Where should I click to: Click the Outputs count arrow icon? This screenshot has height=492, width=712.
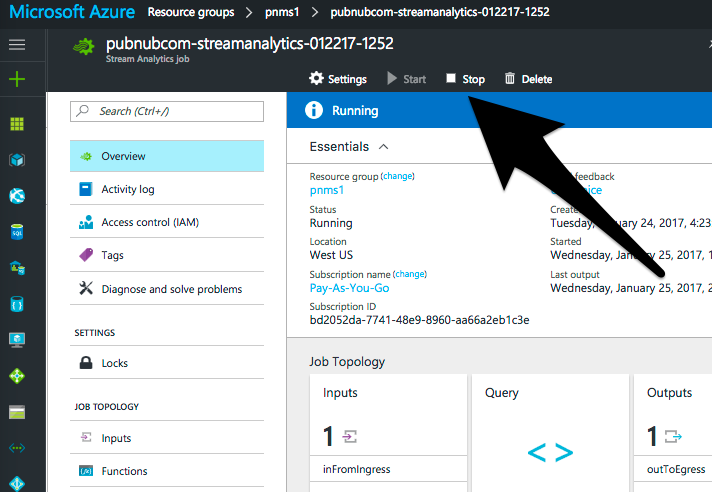(x=673, y=437)
